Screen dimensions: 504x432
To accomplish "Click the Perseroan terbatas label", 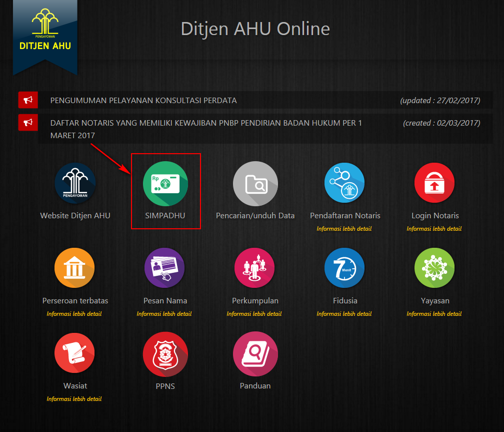I will [x=75, y=301].
